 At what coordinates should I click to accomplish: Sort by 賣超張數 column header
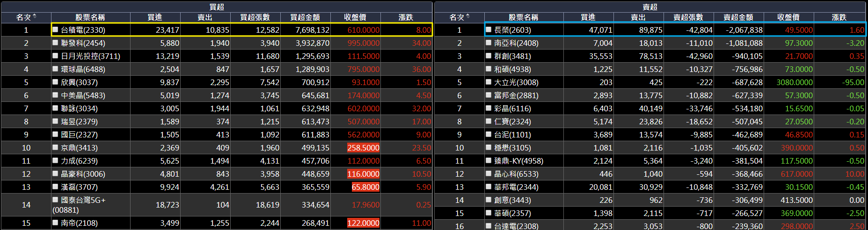(688, 17)
